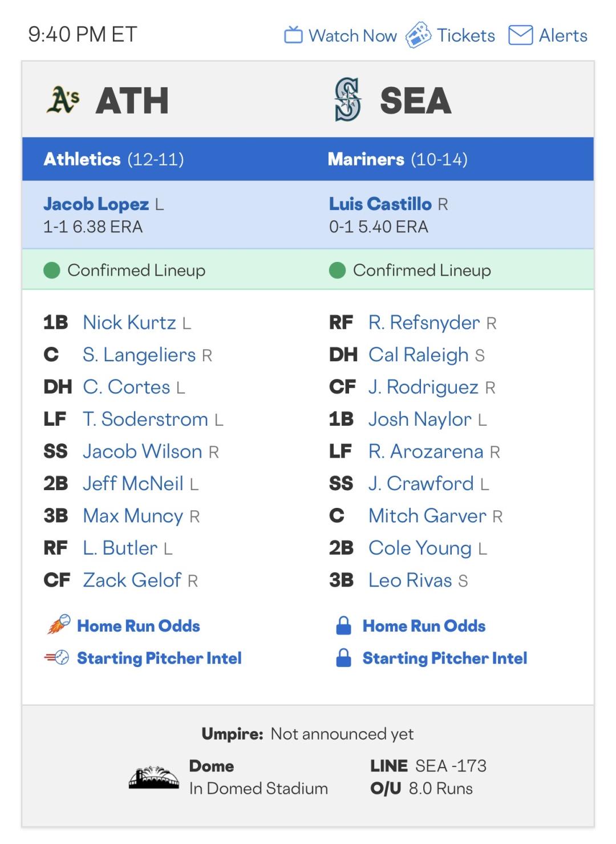
Task: Click the Athletics team logo
Action: pos(63,100)
